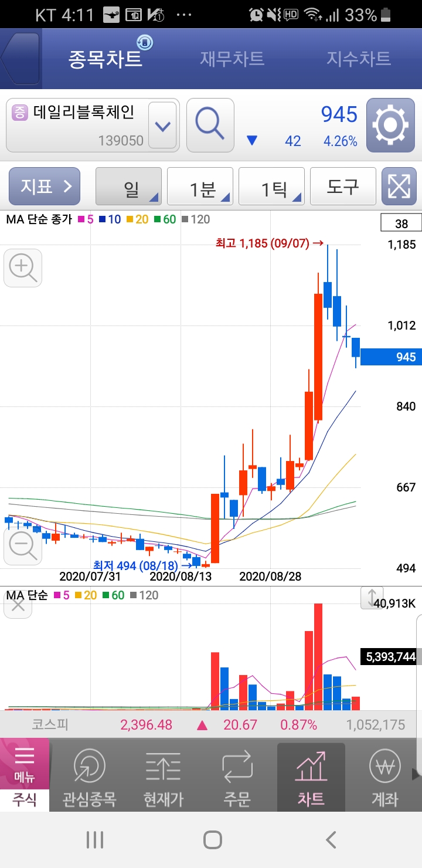Open the 종목차트 tab
The image size is (422, 868).
105,59
